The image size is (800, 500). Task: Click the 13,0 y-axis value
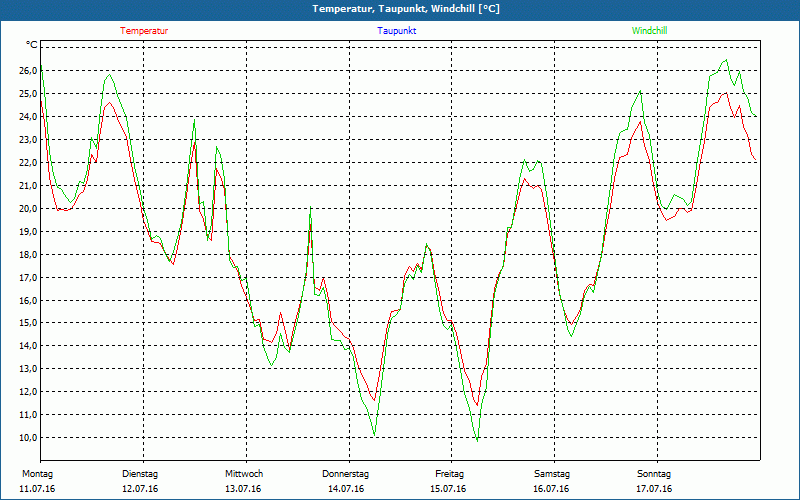point(29,368)
